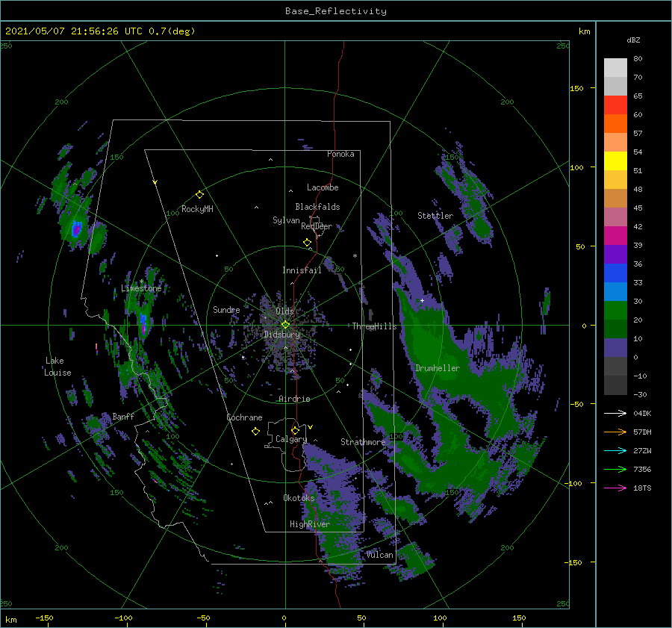
Task: Click the Innisfail city label
Action: coord(302,270)
